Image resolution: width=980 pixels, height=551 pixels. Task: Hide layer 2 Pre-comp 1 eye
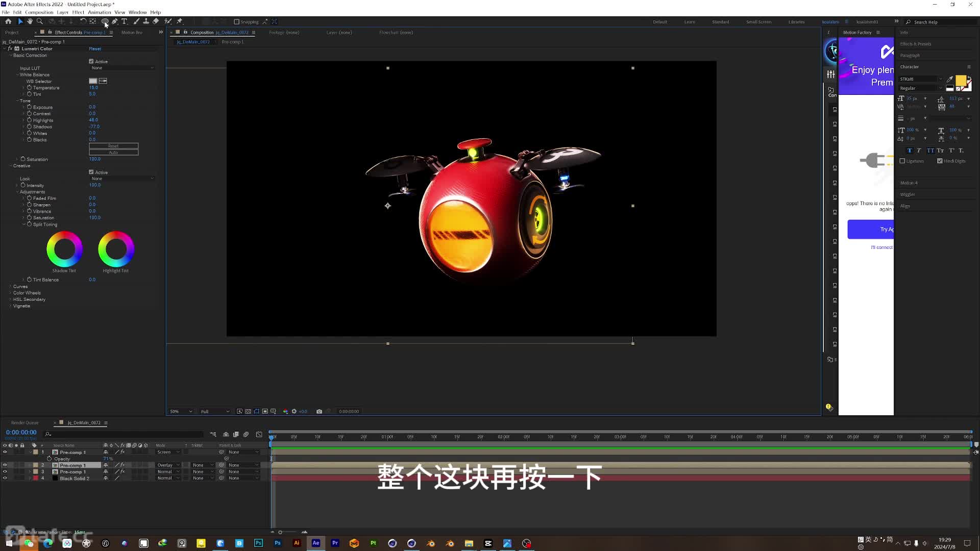5,465
